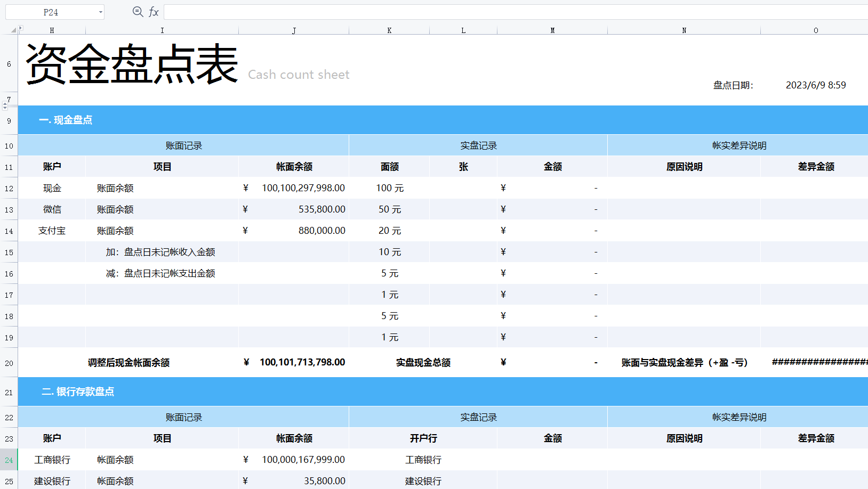Image resolution: width=868 pixels, height=489 pixels.
Task: Select highlighted row 24 header
Action: (9, 460)
